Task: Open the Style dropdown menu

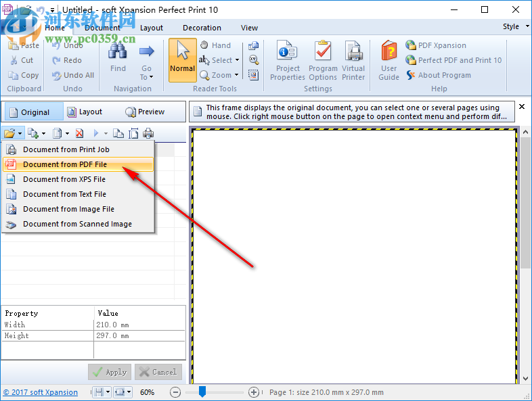Action: (516, 26)
